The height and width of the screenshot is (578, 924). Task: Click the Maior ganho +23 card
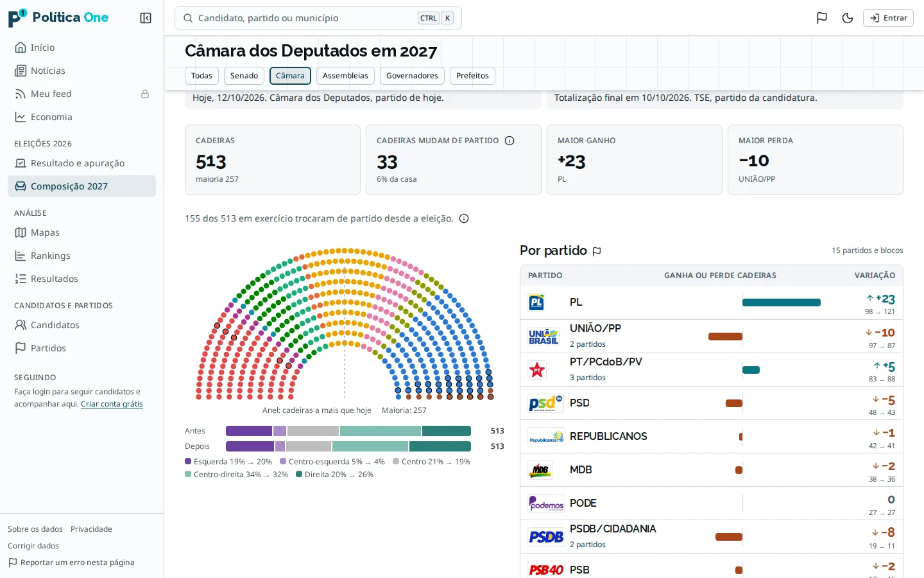(635, 160)
